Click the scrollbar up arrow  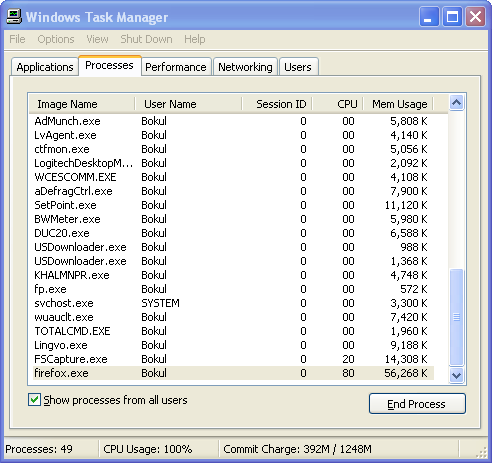[456, 103]
